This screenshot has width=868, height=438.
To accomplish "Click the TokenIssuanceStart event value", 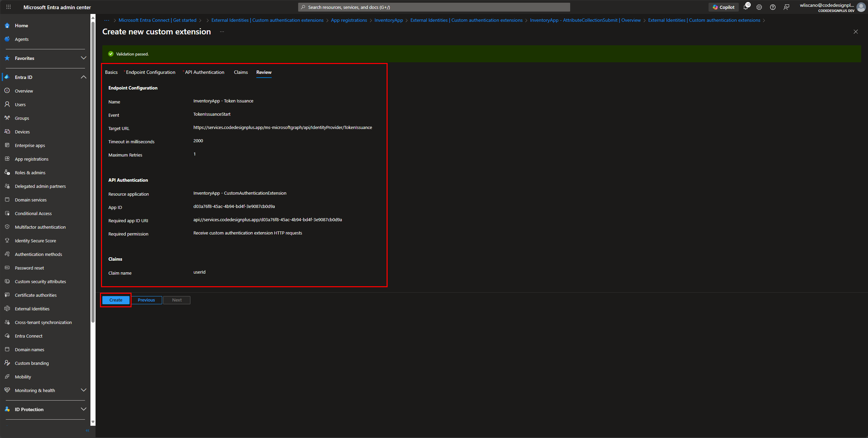I will pyautogui.click(x=212, y=114).
